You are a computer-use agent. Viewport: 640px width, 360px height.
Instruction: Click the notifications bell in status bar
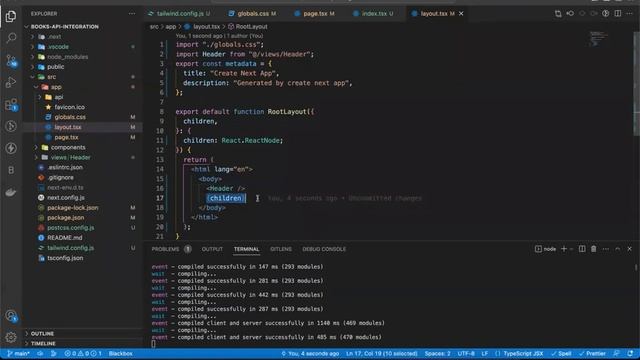point(631,353)
